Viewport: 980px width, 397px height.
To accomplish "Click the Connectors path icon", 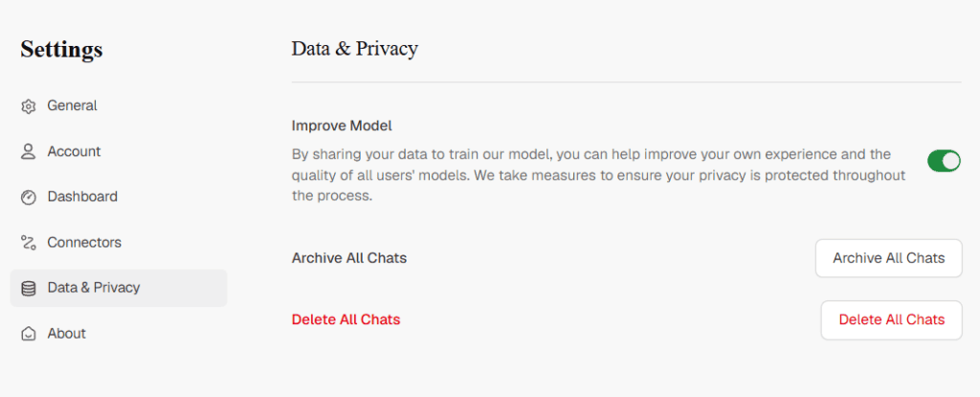I will coord(28,243).
